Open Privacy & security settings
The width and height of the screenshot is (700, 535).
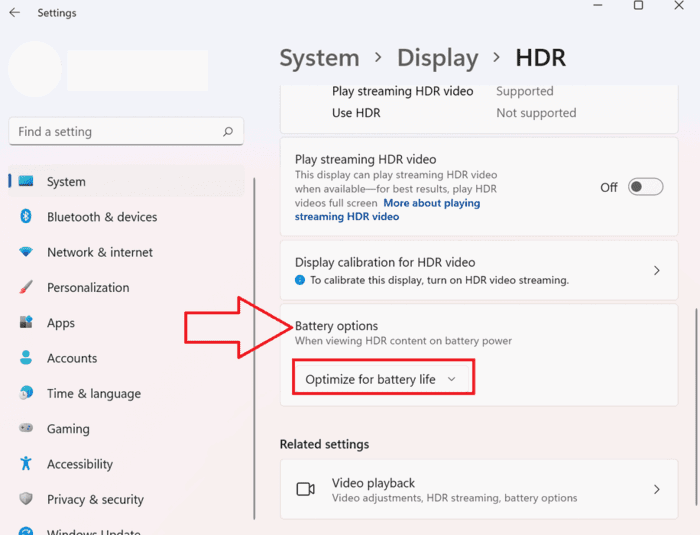(x=126, y=499)
